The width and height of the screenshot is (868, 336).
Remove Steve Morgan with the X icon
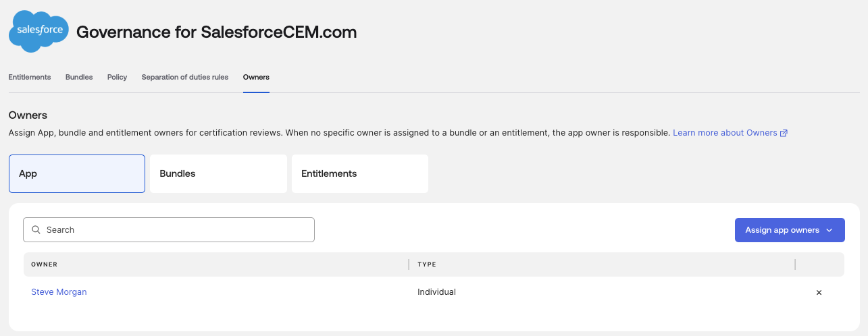pos(819,292)
